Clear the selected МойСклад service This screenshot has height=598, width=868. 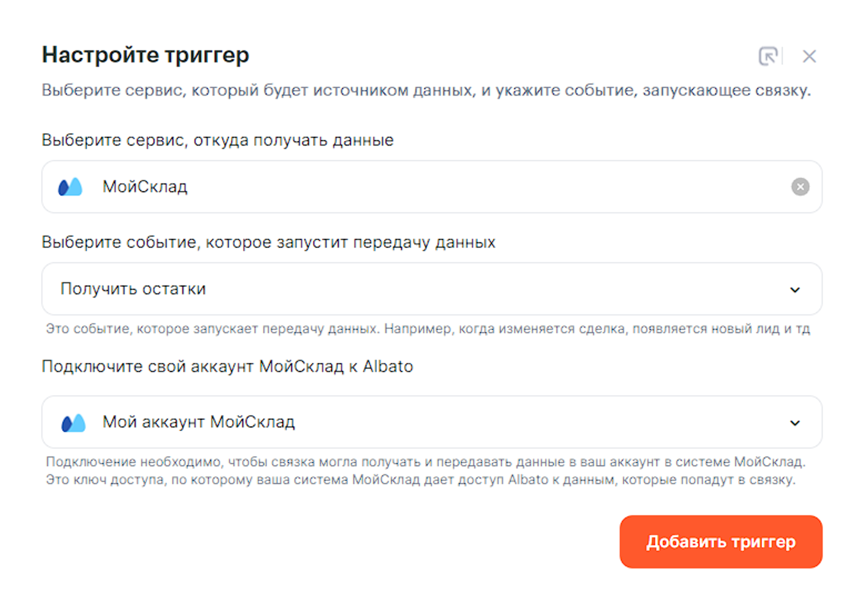[800, 187]
